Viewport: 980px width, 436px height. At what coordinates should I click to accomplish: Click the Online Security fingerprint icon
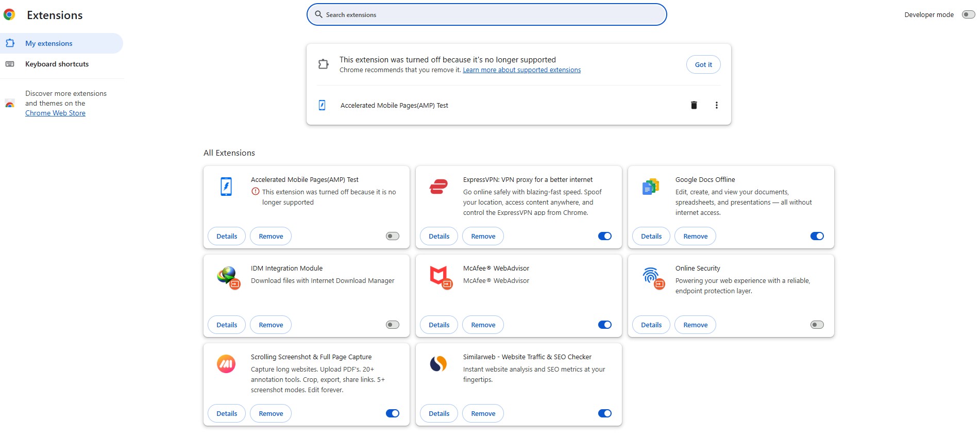(652, 276)
